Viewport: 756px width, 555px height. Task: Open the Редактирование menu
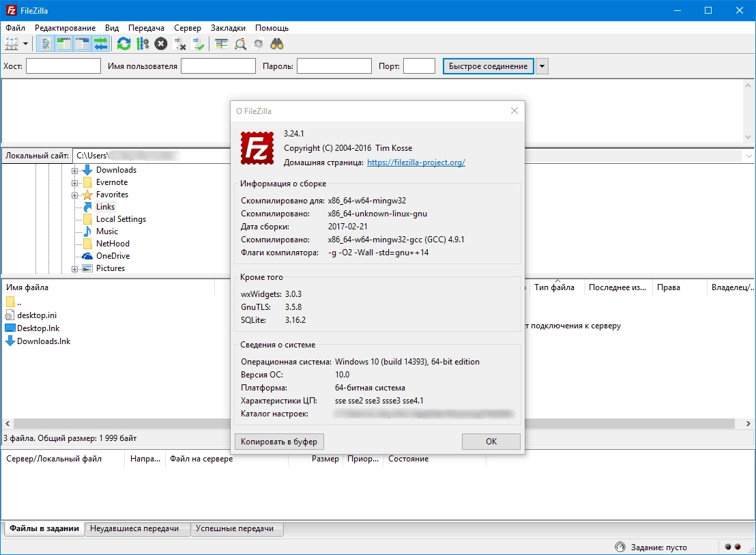tap(65, 28)
